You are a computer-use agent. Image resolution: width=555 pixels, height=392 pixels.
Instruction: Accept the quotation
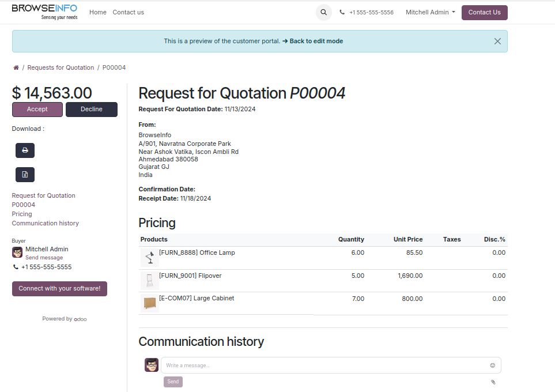pyautogui.click(x=37, y=110)
